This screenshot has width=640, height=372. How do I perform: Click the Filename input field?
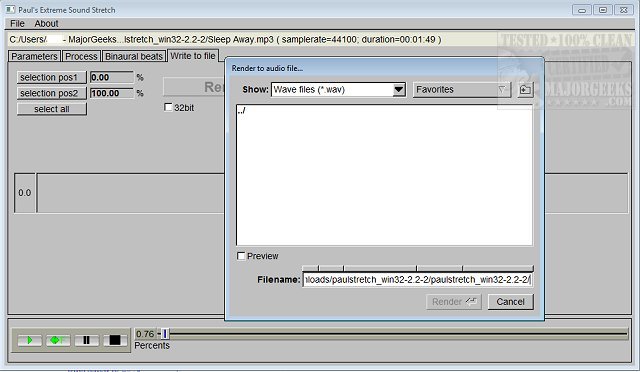418,280
